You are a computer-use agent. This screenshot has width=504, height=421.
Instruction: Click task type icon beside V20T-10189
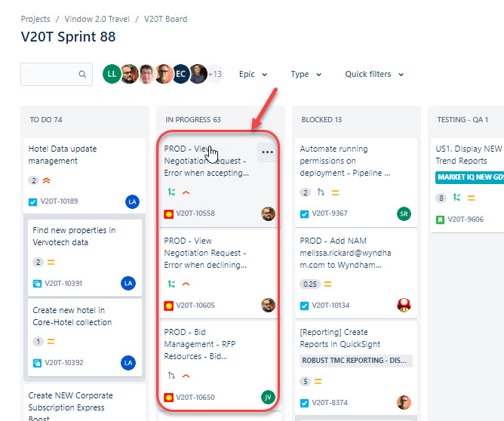tap(32, 201)
